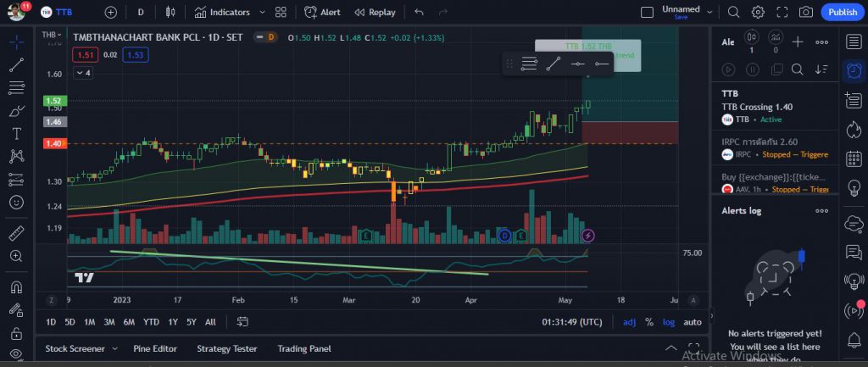Viewport: 868px width, 367px height.
Task: Select the brush drawing tool
Action: (x=17, y=111)
